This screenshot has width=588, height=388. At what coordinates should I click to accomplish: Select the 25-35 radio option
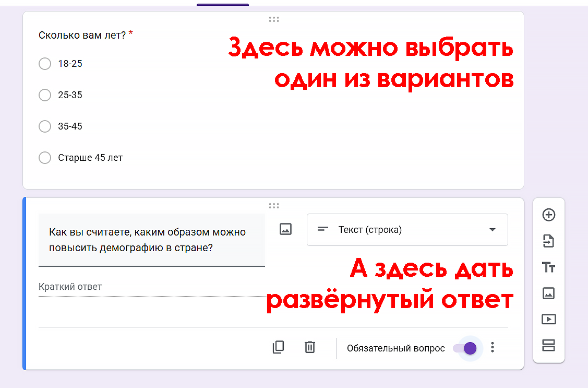pyautogui.click(x=45, y=95)
